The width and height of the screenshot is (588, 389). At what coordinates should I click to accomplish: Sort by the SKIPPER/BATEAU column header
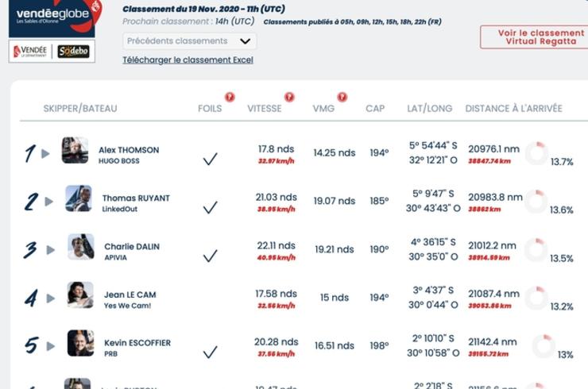(80, 109)
